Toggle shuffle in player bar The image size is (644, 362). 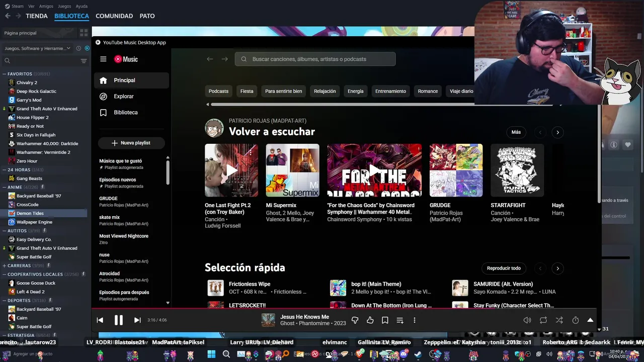(559, 320)
